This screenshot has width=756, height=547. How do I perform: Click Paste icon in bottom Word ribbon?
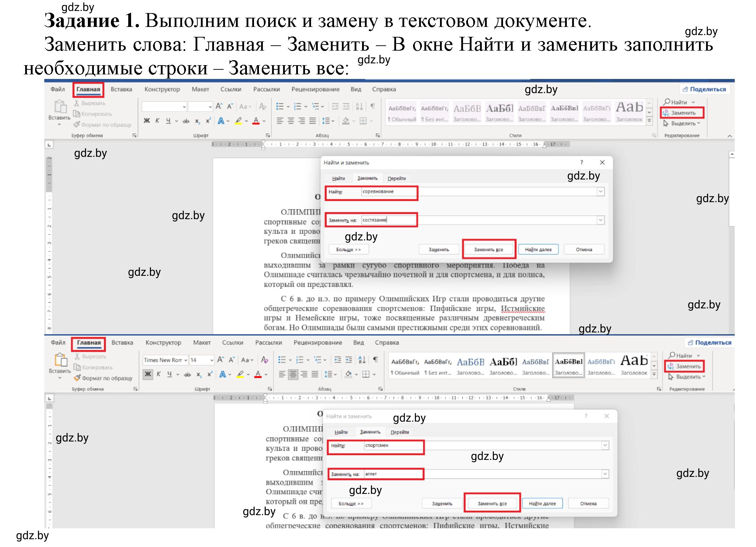pyautogui.click(x=61, y=360)
